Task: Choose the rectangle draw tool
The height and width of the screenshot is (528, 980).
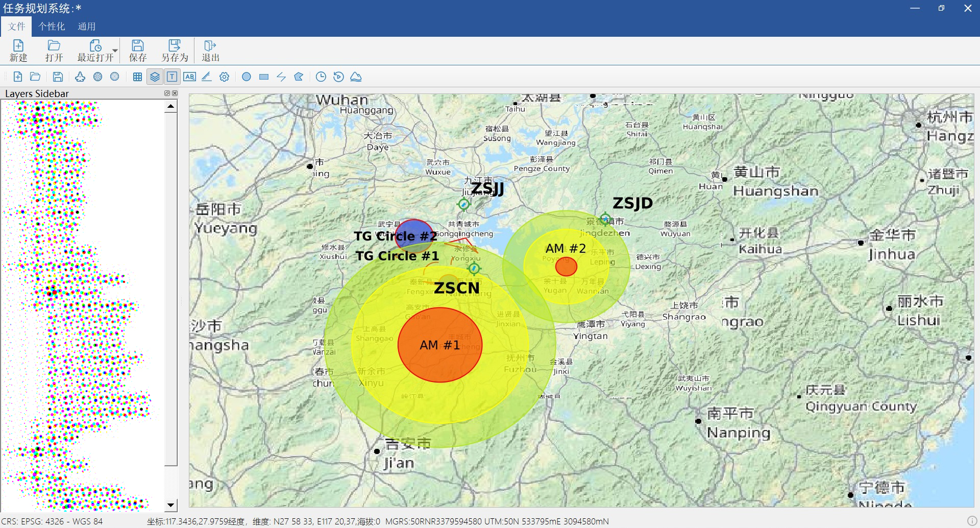Action: pyautogui.click(x=264, y=77)
